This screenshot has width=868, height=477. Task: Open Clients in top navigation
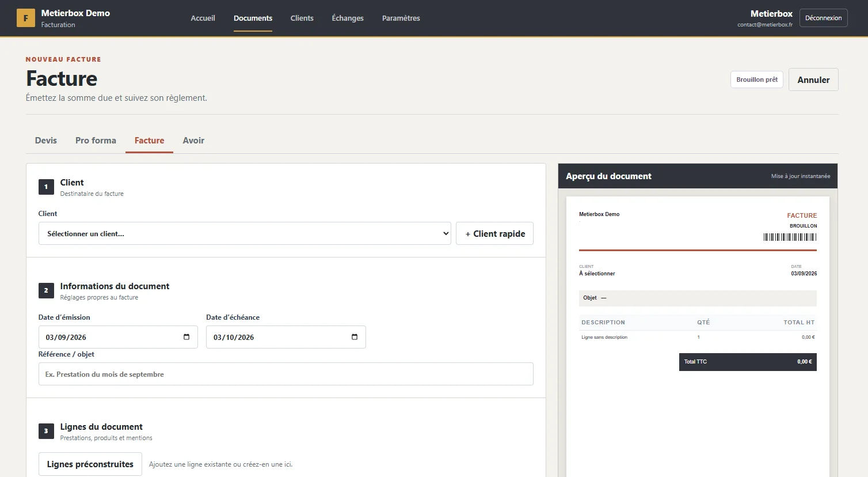(x=302, y=18)
